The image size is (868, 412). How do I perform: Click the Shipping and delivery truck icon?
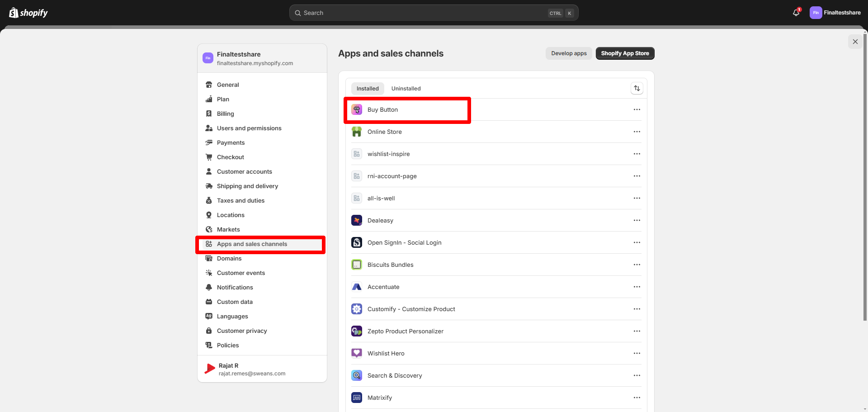click(209, 186)
